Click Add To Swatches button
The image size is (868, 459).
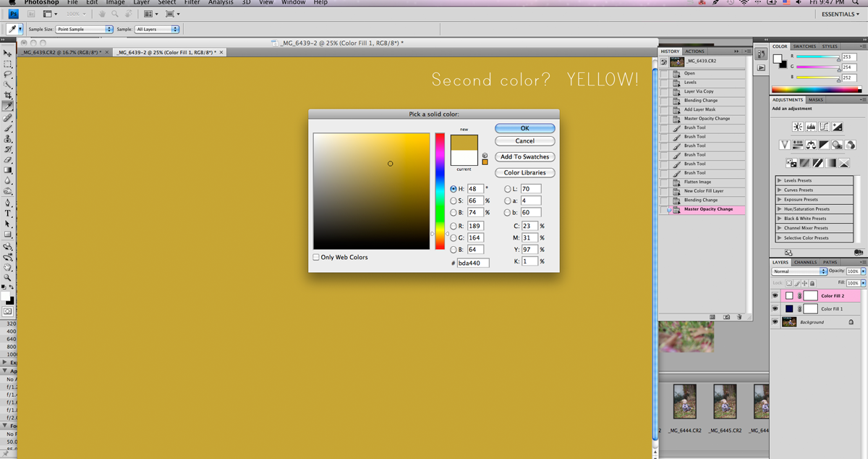pos(525,156)
